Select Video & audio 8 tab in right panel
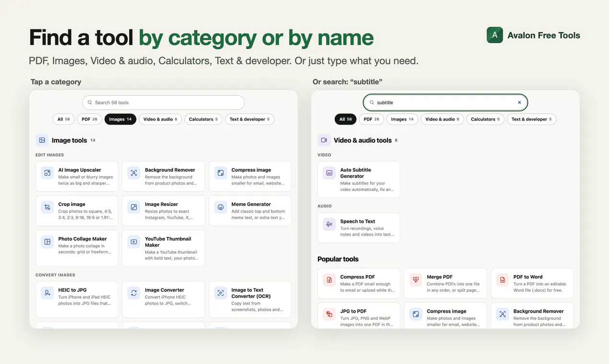Screen dimensions: 609x364 tap(442, 119)
